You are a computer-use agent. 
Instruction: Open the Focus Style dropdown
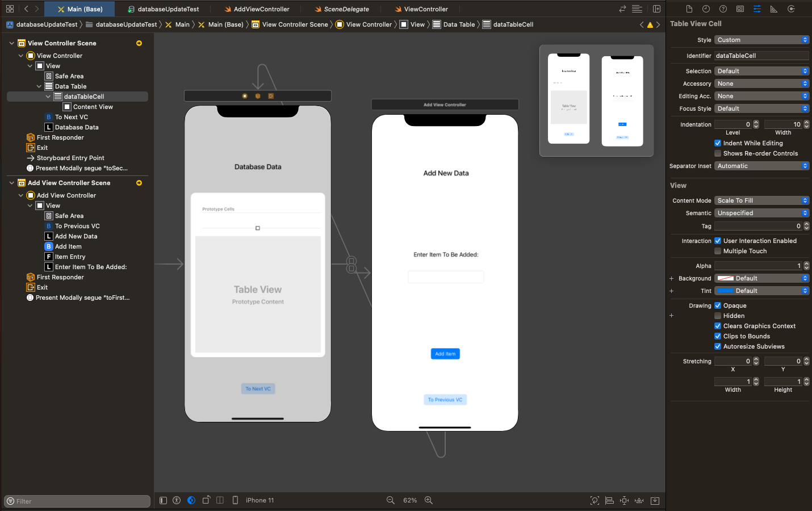click(761, 108)
